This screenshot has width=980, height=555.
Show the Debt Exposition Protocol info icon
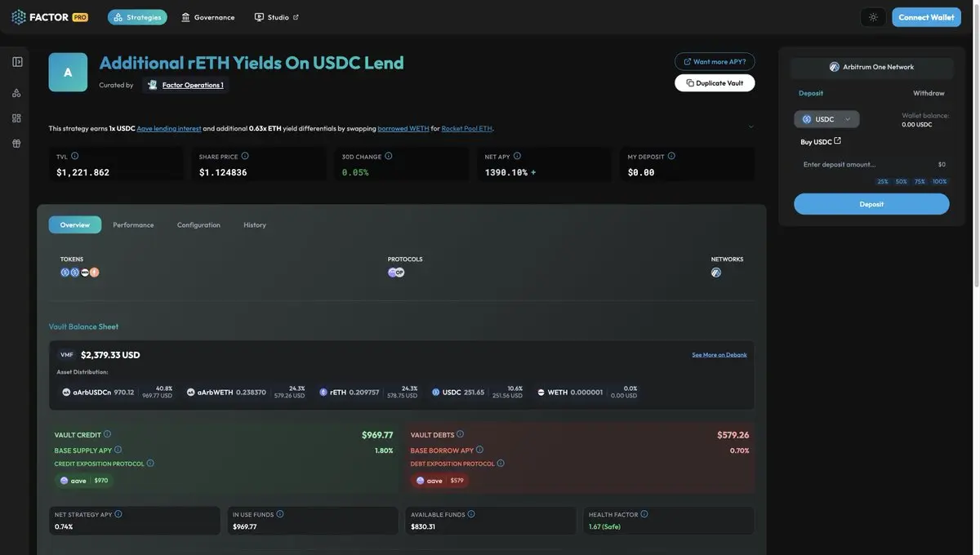pyautogui.click(x=501, y=463)
